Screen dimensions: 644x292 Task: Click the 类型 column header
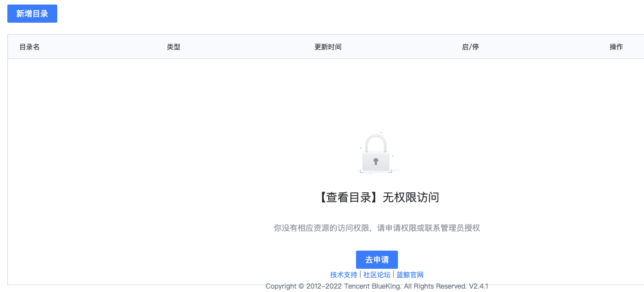[x=173, y=47]
